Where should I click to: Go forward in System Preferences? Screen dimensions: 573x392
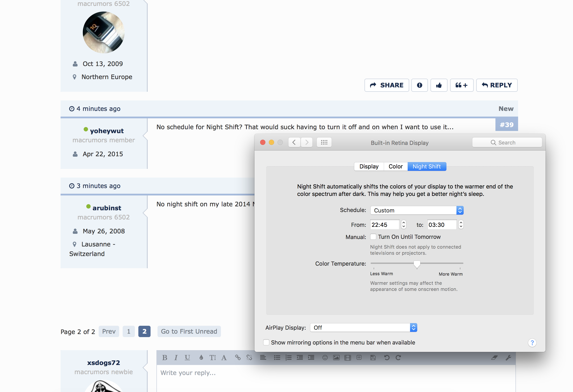coord(307,142)
